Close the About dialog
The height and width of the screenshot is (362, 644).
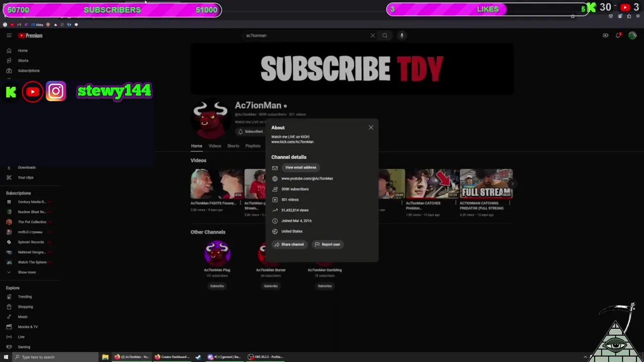click(x=371, y=128)
